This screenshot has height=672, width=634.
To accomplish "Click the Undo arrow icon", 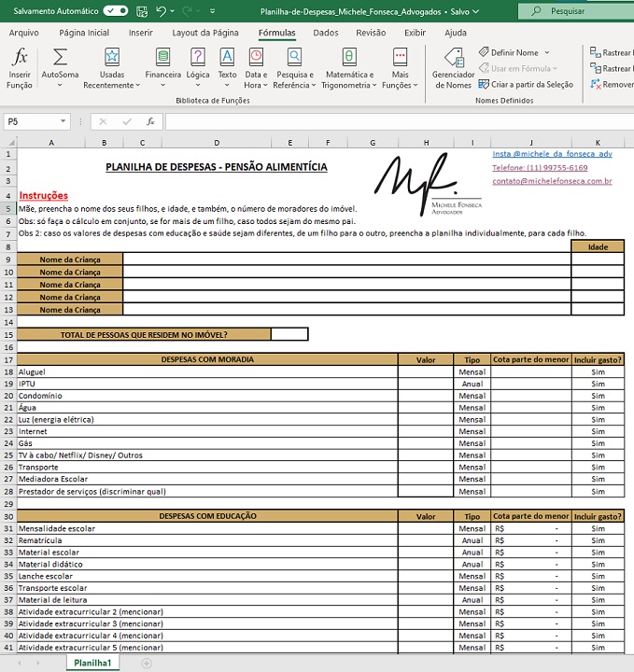I will click(162, 11).
